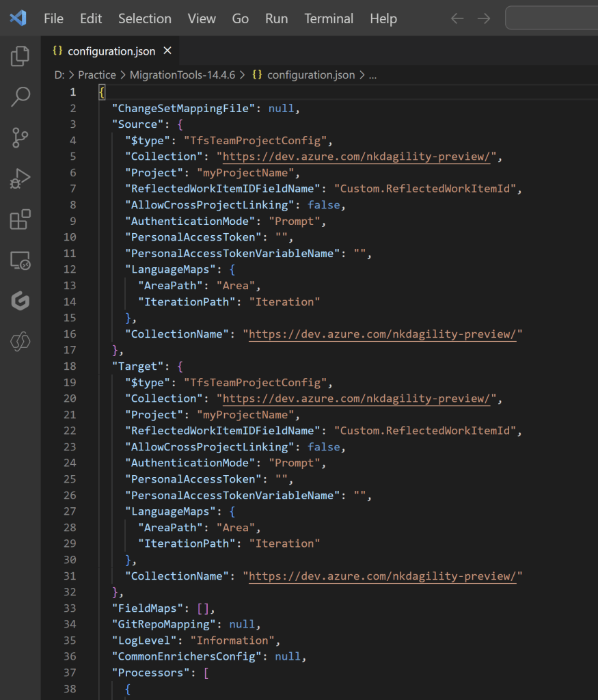598x700 pixels.
Task: Click the navigate forward arrow
Action: 484,18
